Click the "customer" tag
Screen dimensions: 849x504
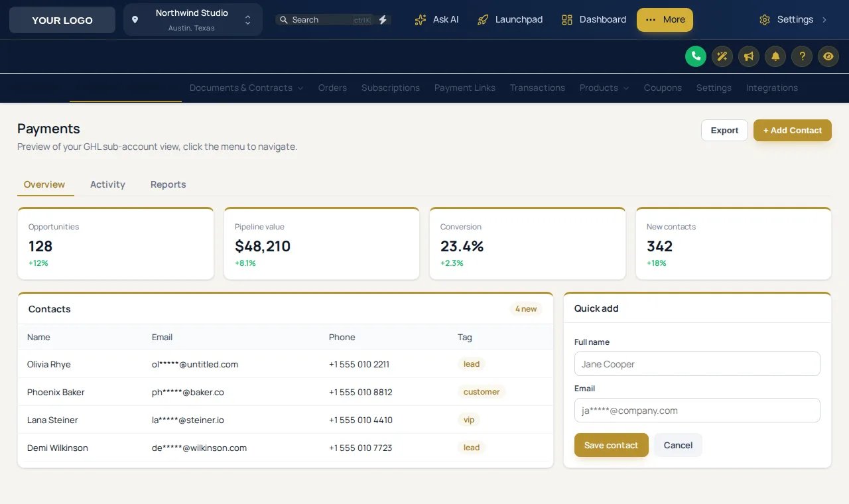[x=482, y=392]
